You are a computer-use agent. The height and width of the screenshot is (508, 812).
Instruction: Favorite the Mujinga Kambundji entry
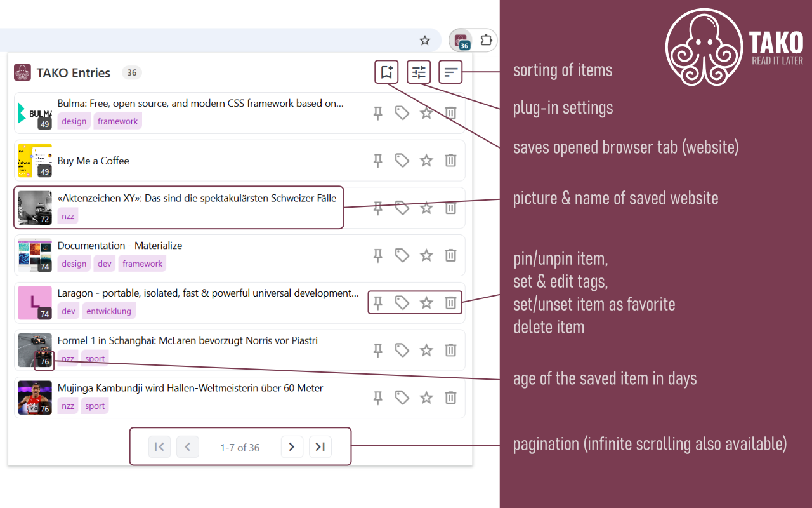(x=426, y=398)
